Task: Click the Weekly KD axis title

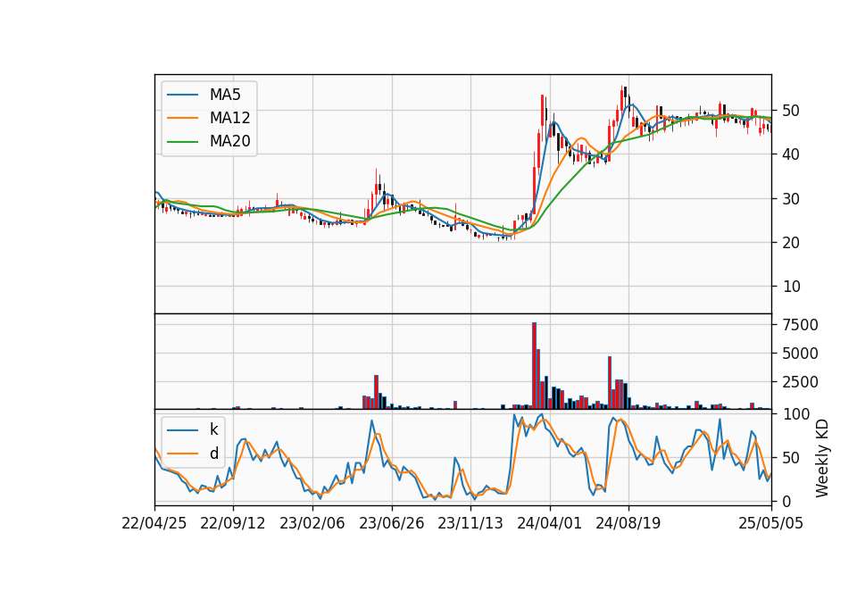Action: click(821, 458)
